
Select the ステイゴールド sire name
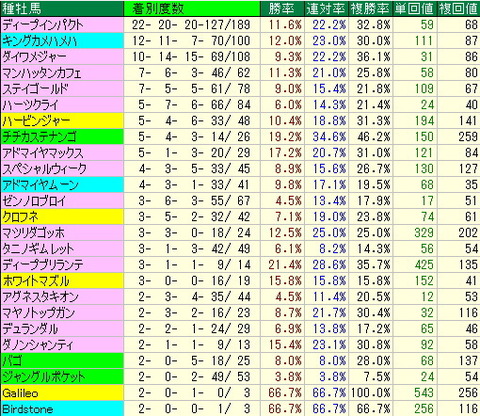[35, 89]
